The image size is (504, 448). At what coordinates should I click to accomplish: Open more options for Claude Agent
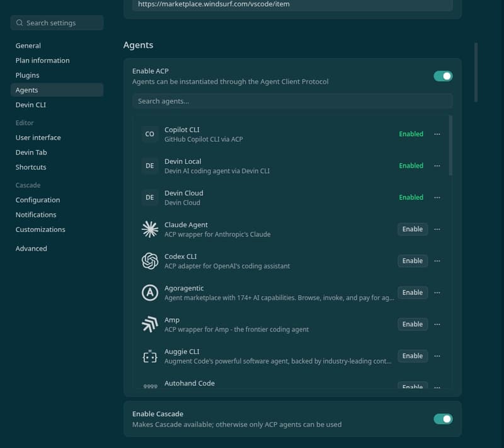coord(437,229)
